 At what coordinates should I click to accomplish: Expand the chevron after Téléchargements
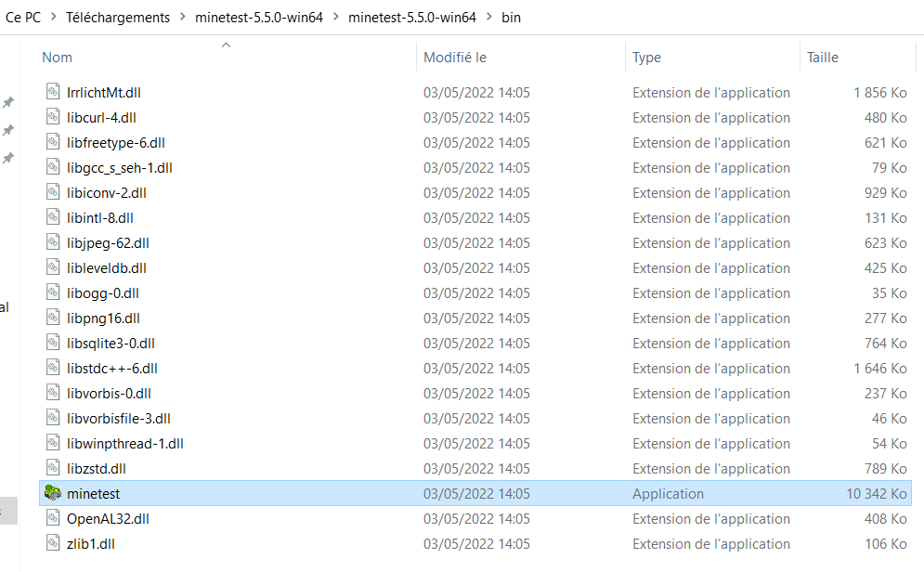click(183, 17)
